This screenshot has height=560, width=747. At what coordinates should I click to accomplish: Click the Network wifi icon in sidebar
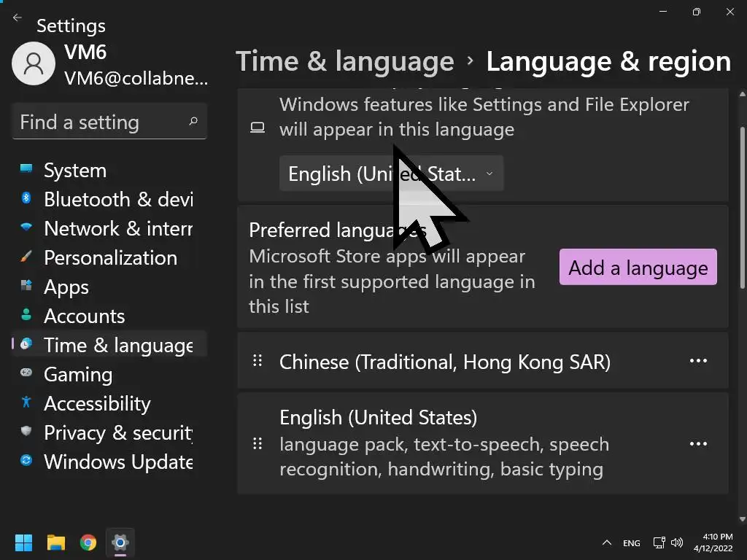click(26, 228)
